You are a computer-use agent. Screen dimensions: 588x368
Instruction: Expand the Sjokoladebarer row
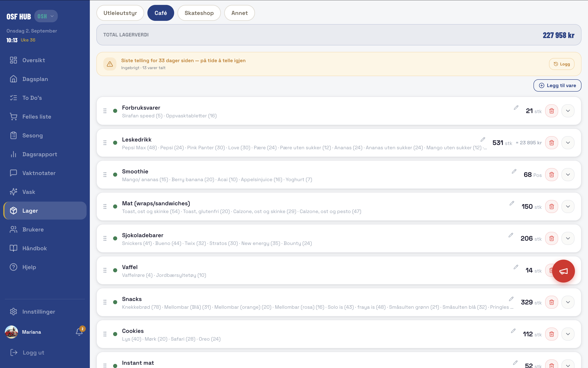(x=568, y=238)
